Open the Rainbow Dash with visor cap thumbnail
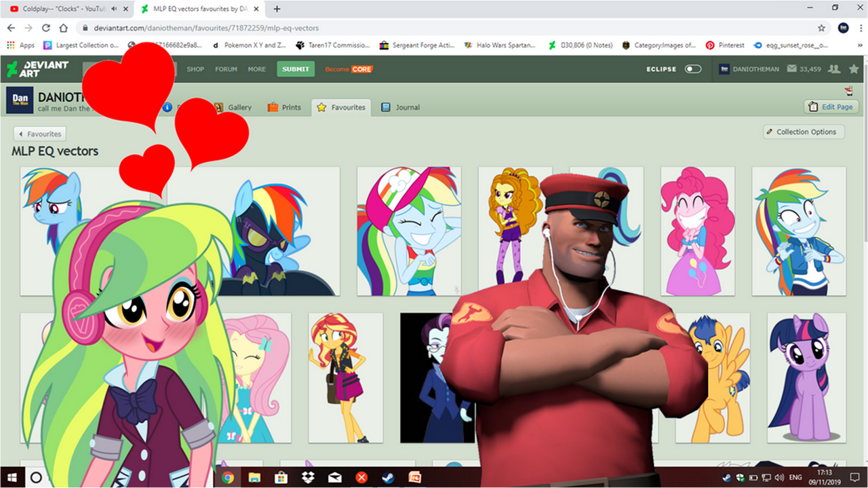Image resolution: width=868 pixels, height=488 pixels. 409,231
